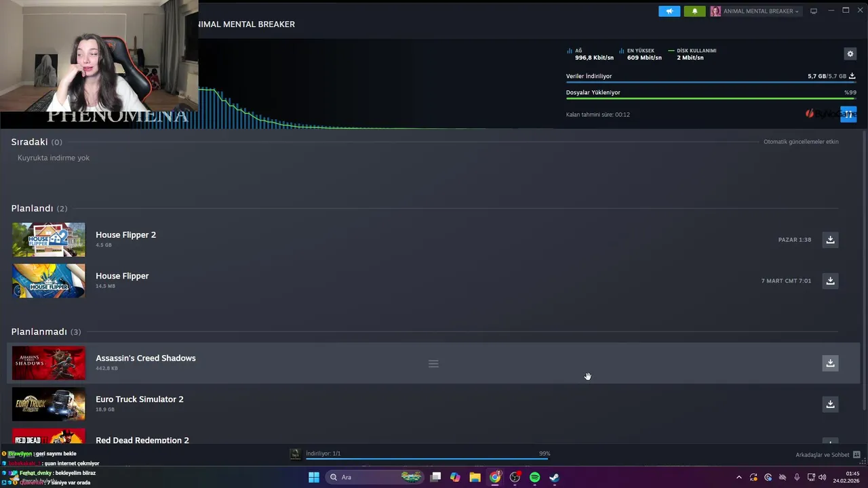Open the green notifications bell

click(694, 11)
